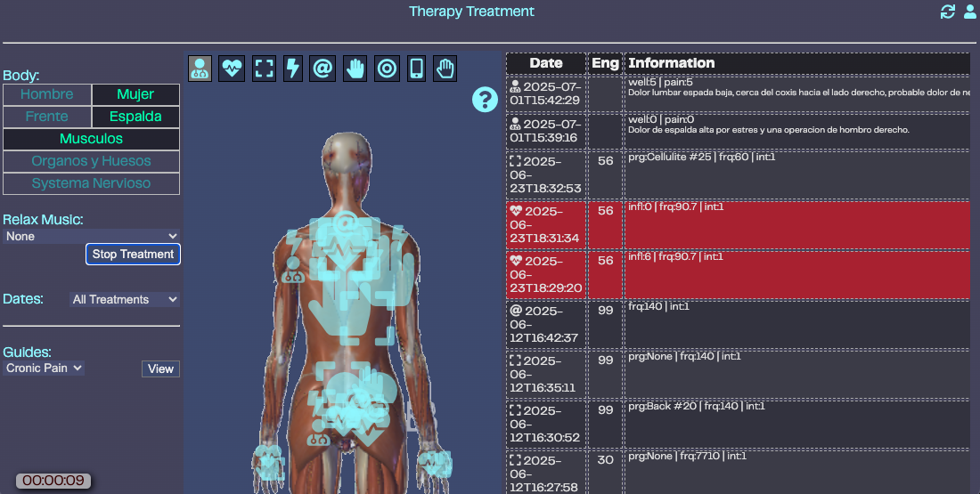Switch to Organos y Huesos layer
This screenshot has width=980, height=494.
[92, 161]
